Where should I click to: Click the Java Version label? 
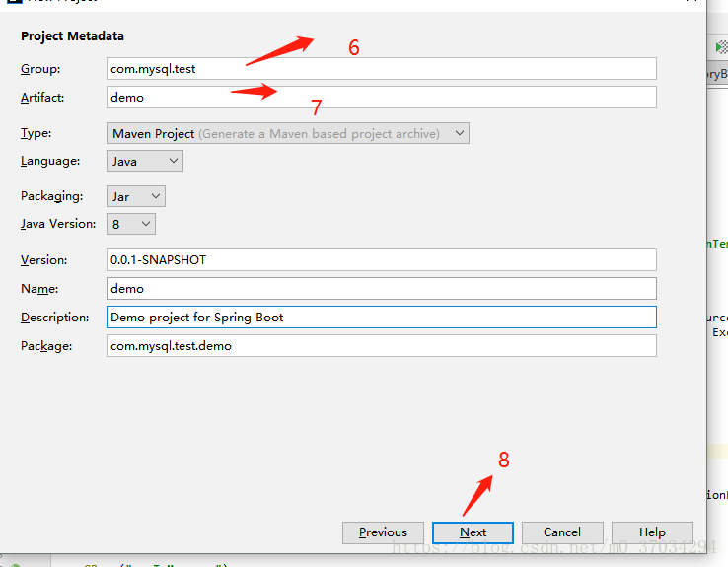pos(58,224)
